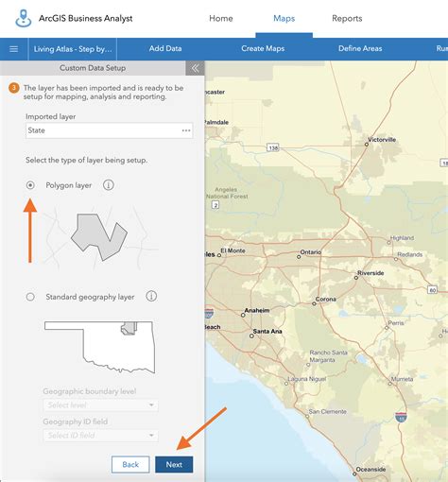Open the Living Atlas project dropdown
Screen dimensions: 448x482
pyautogui.click(x=73, y=49)
